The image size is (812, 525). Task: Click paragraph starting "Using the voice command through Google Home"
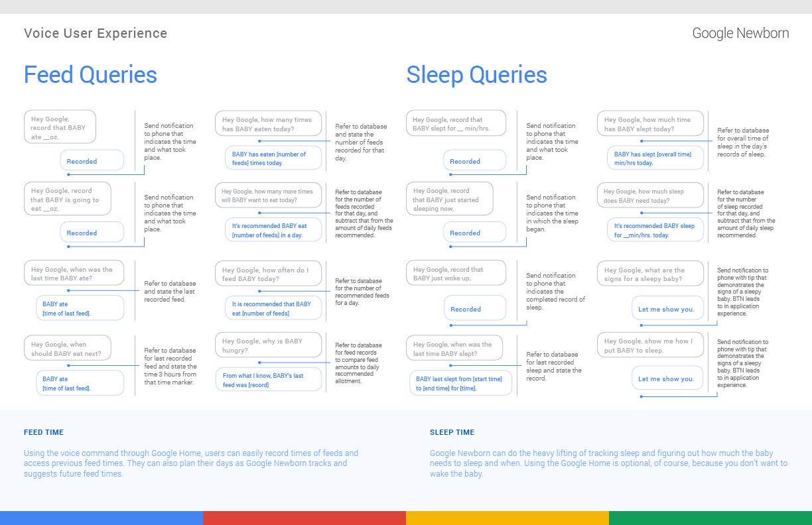tap(191, 463)
